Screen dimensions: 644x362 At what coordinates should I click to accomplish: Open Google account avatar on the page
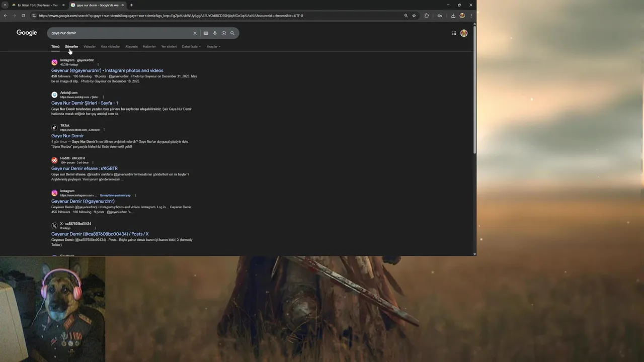(x=464, y=33)
